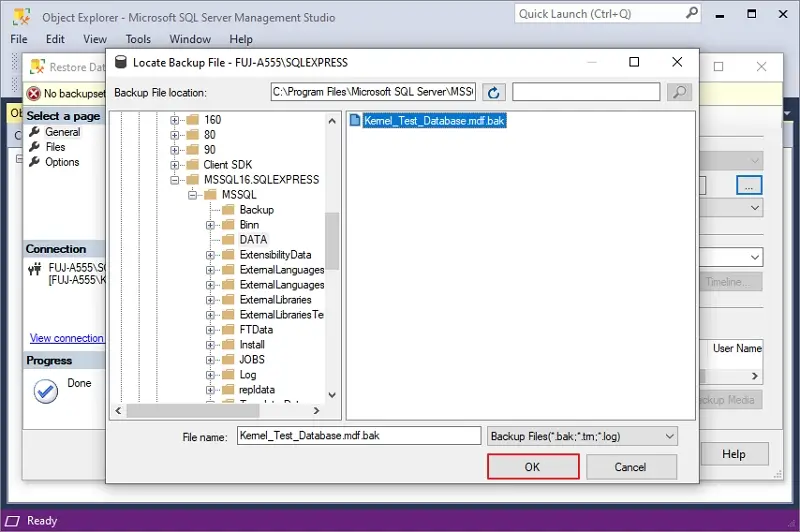Expand the 90 folder node
This screenshot has height=532, width=800.
174,150
